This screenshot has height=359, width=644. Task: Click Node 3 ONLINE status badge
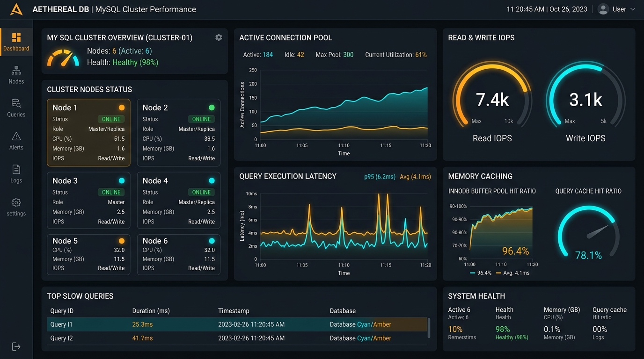111,192
